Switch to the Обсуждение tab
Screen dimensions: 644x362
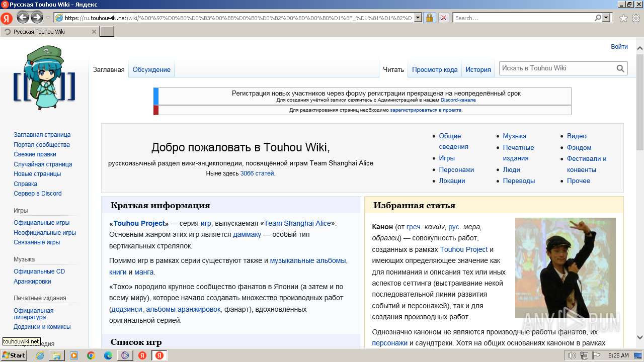tap(151, 69)
